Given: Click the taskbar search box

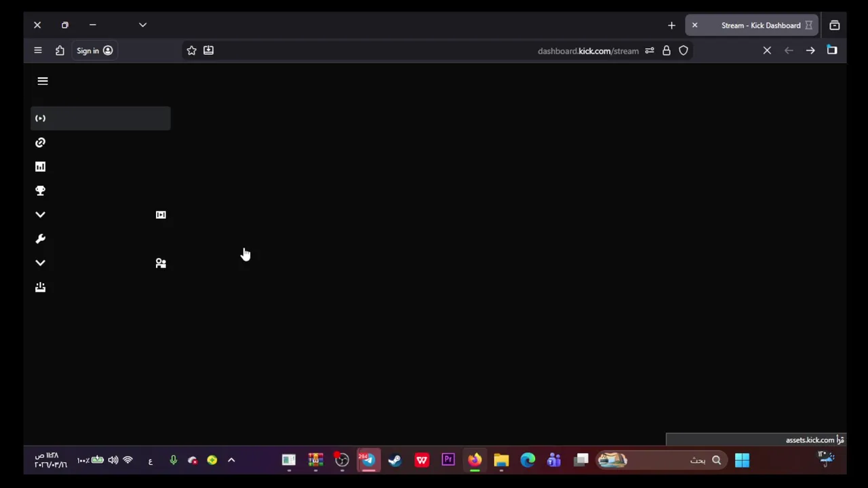Looking at the screenshot, I should (662, 461).
